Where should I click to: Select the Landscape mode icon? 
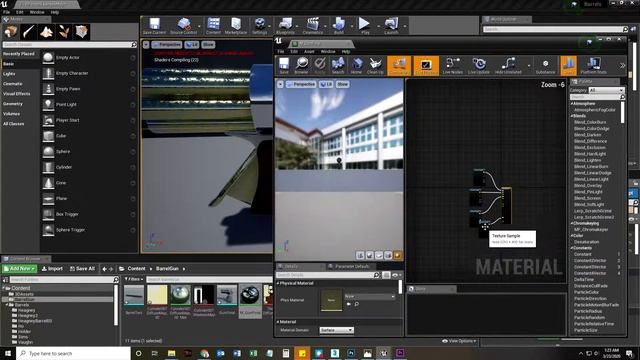pyautogui.click(x=46, y=31)
